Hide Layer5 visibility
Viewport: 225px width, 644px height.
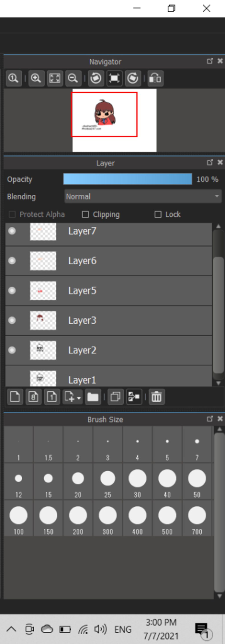pos(12,290)
